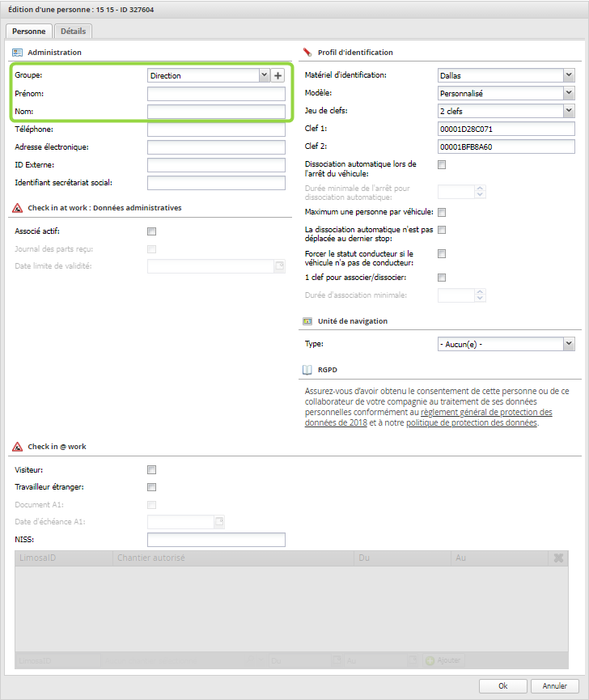This screenshot has height=700, width=589.
Task: Tick the Visiteur checkbox
Action: tap(152, 469)
